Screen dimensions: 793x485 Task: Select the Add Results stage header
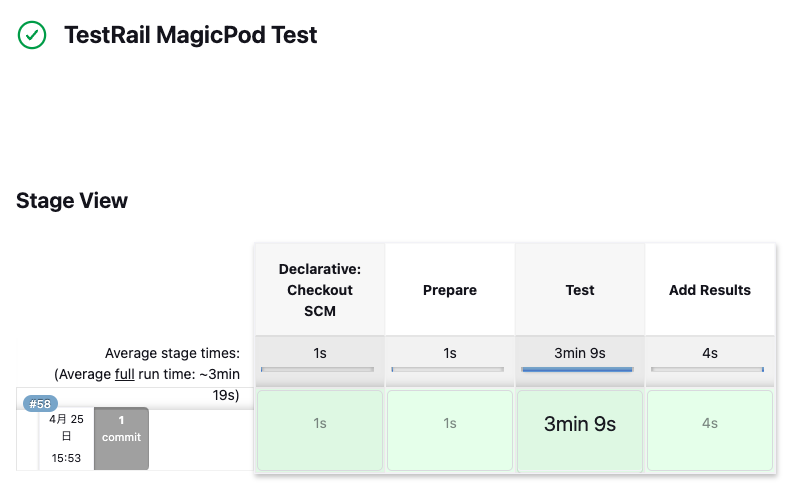(x=710, y=290)
